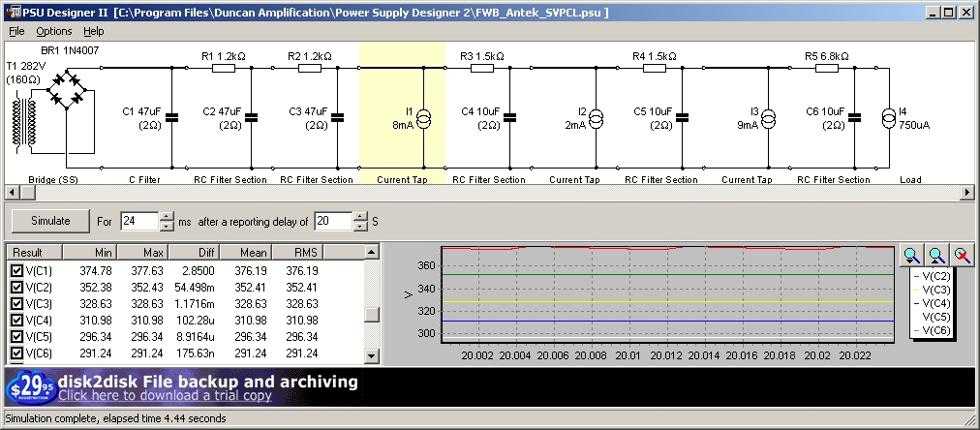
Task: Reset graph zoom with red-X magnifier
Action: click(962, 255)
